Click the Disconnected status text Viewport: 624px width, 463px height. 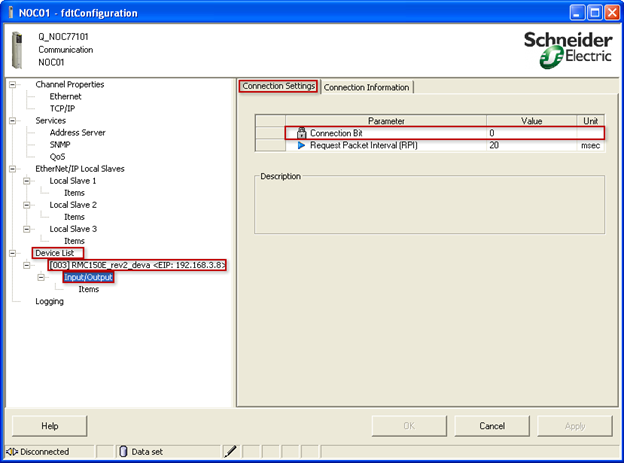pyautogui.click(x=45, y=452)
